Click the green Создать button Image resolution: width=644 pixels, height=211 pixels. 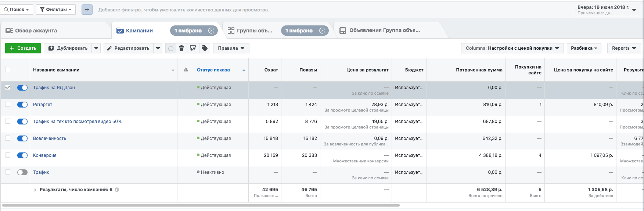[23, 48]
